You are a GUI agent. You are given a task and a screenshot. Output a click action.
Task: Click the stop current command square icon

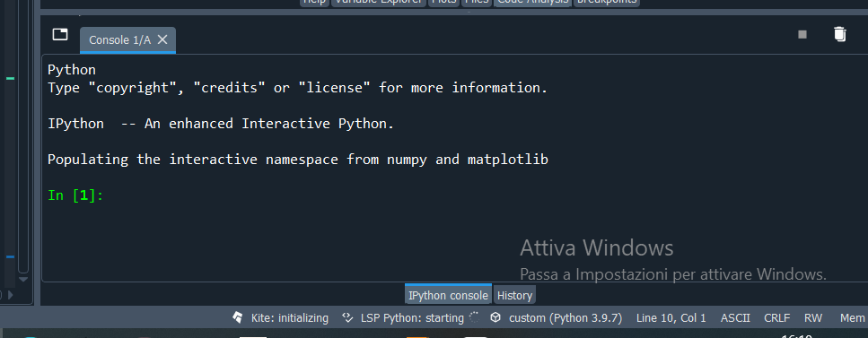(x=802, y=34)
